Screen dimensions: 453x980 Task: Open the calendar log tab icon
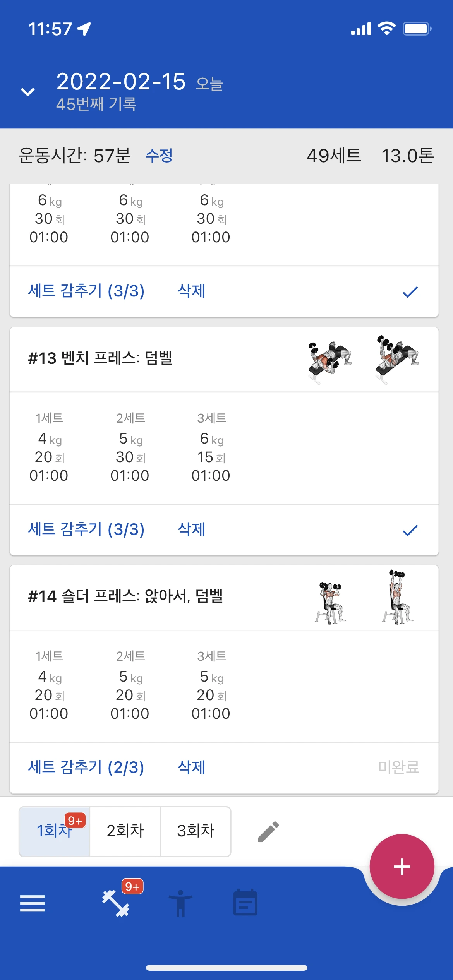pos(245,903)
